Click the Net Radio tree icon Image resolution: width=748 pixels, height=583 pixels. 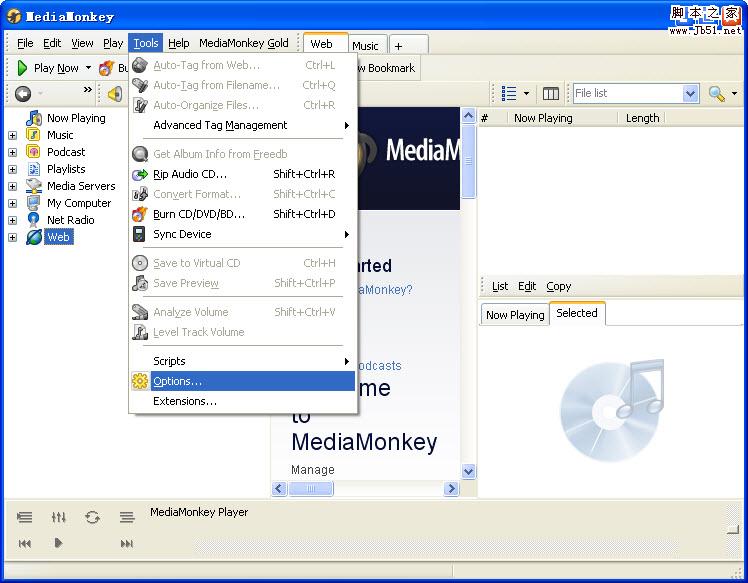tap(33, 220)
